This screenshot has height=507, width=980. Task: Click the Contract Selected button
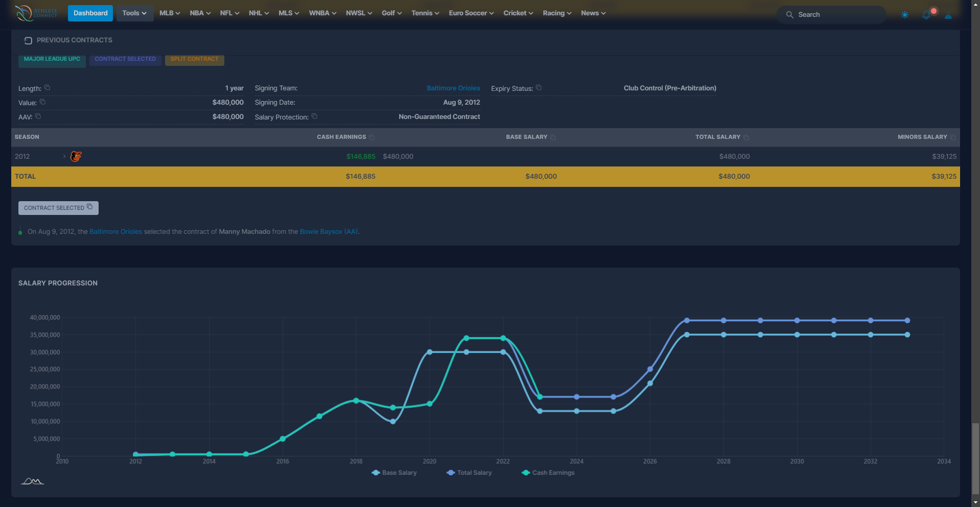(x=58, y=208)
